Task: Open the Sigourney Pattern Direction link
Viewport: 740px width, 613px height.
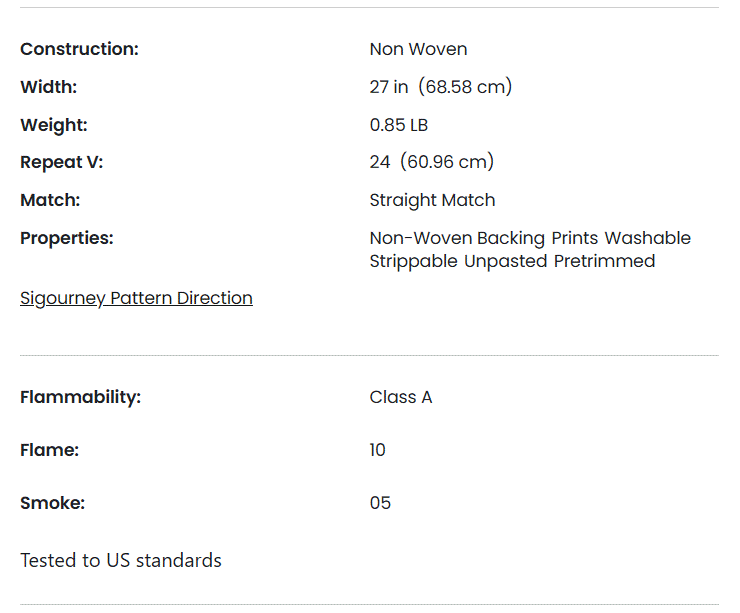Action: point(136,298)
